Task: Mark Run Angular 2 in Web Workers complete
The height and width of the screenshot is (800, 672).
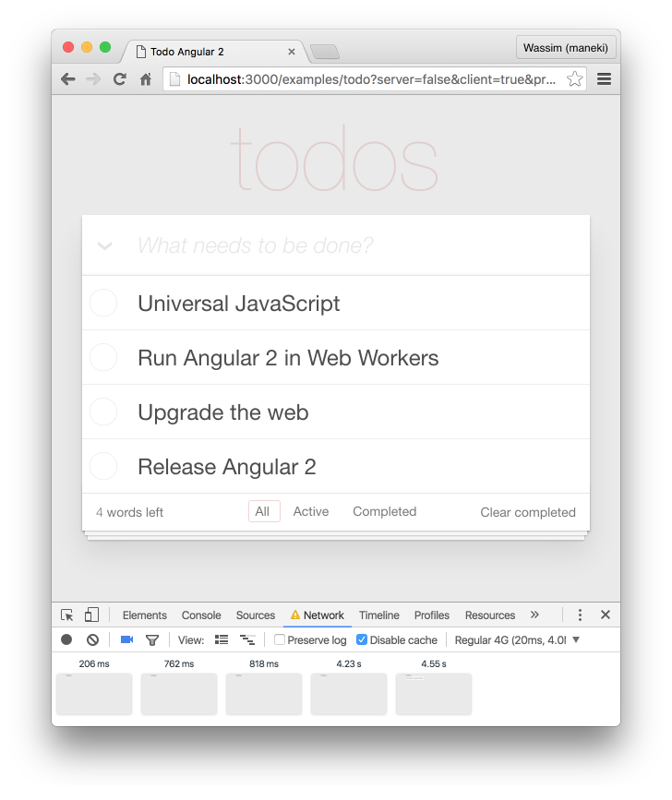Action: coord(103,357)
